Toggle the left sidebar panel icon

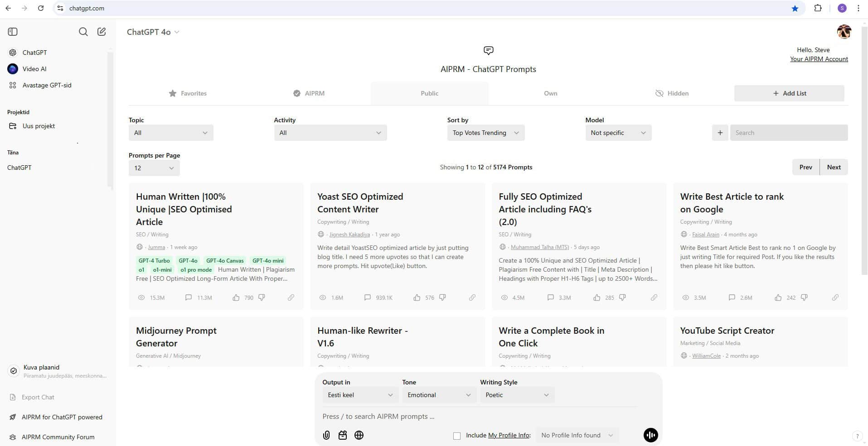[13, 32]
